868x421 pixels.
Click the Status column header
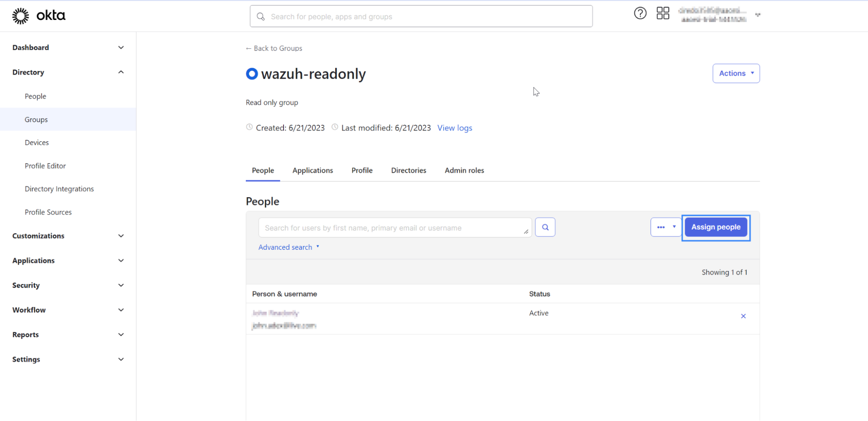tap(539, 294)
